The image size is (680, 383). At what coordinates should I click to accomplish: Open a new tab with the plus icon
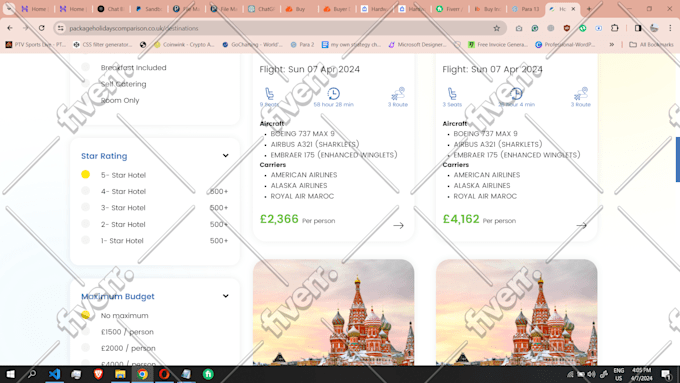pos(589,9)
